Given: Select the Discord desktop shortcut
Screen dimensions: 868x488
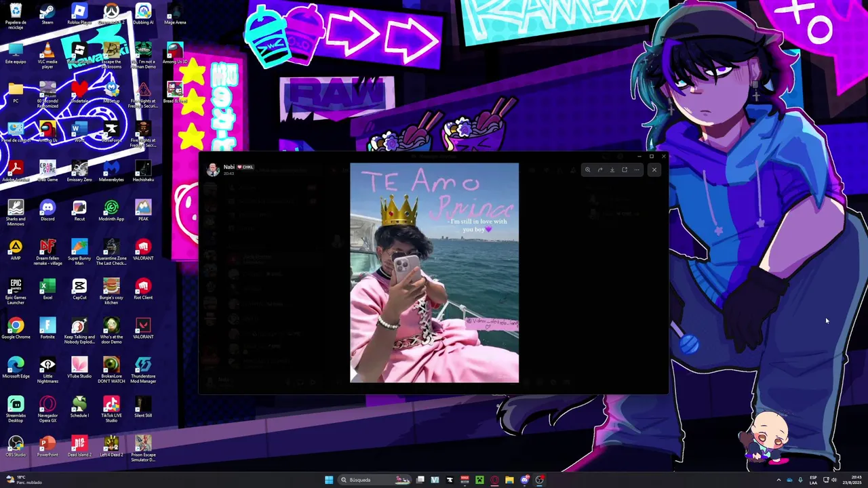Looking at the screenshot, I should point(47,211).
